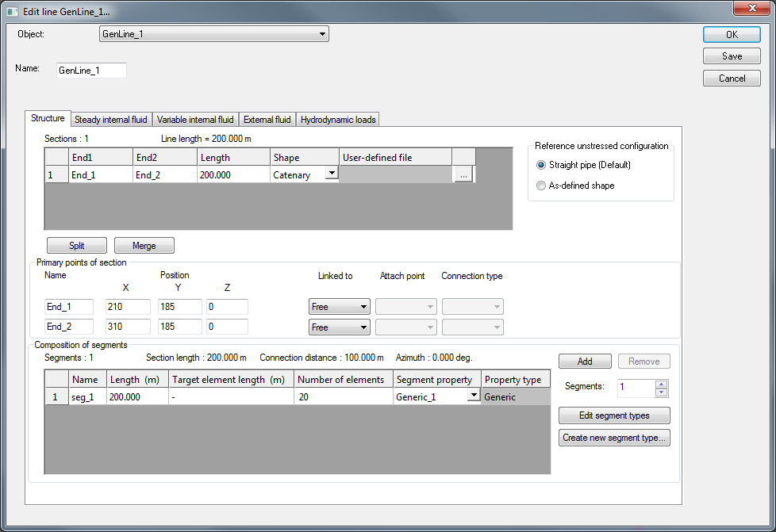Open the End_1 Attach point dropdown
Screen dimensions: 776x532
click(x=405, y=307)
